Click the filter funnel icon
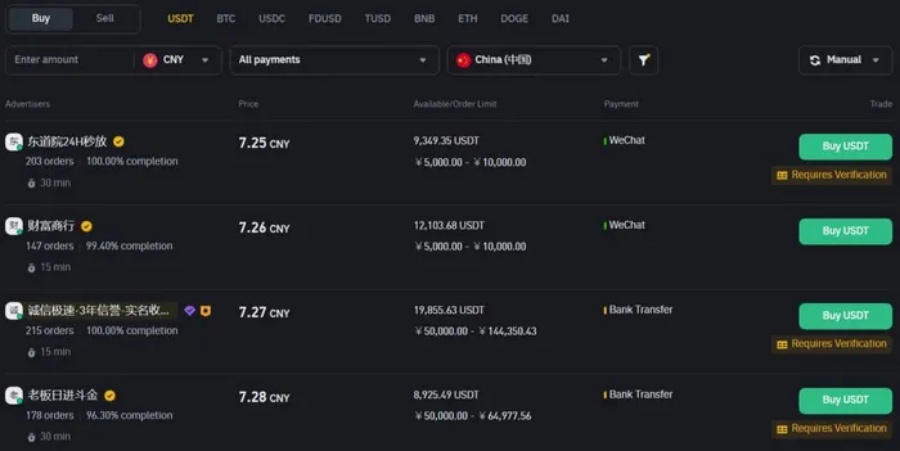900x451 pixels. tap(643, 60)
